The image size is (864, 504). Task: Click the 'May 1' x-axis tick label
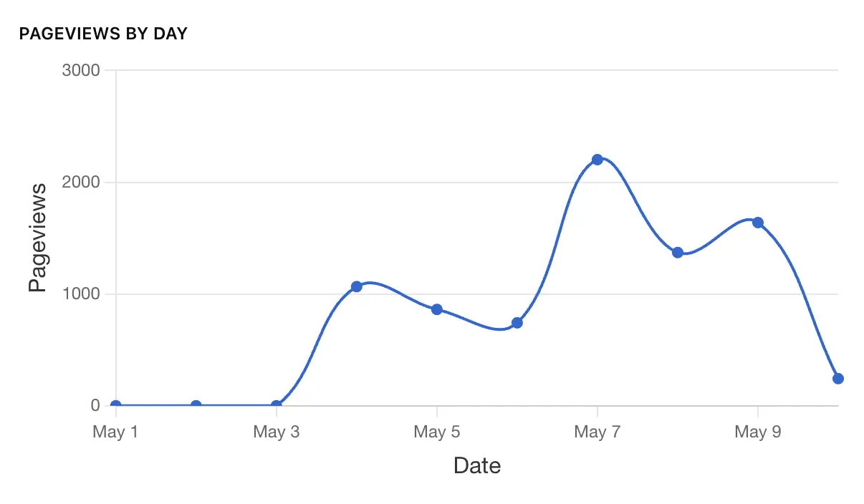(x=116, y=432)
